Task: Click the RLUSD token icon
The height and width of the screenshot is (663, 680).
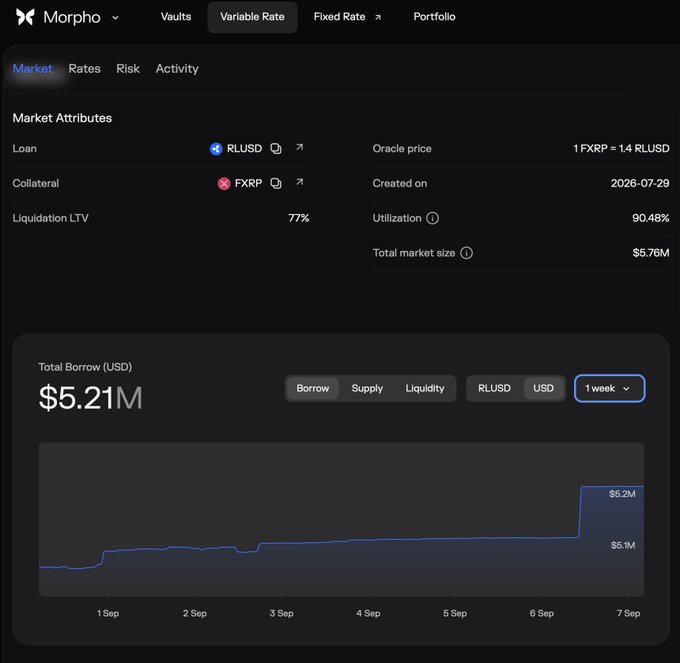Action: pyautogui.click(x=216, y=149)
